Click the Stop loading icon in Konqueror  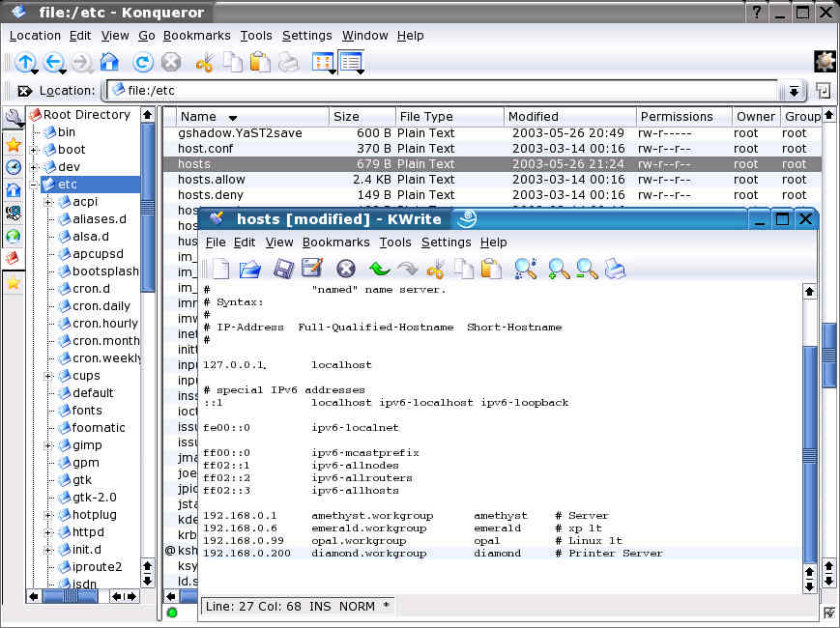(x=171, y=63)
